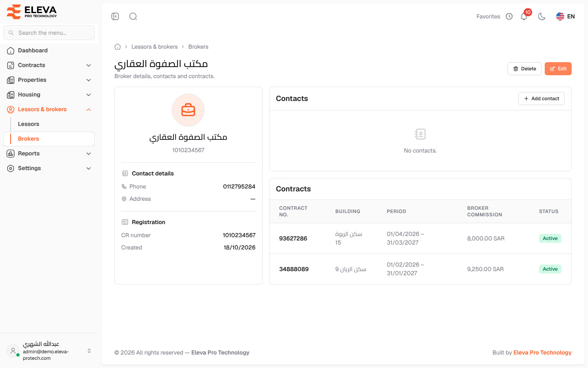The height and width of the screenshot is (368, 588).
Task: Click the user avatar icon at bottom
Action: coord(13,351)
